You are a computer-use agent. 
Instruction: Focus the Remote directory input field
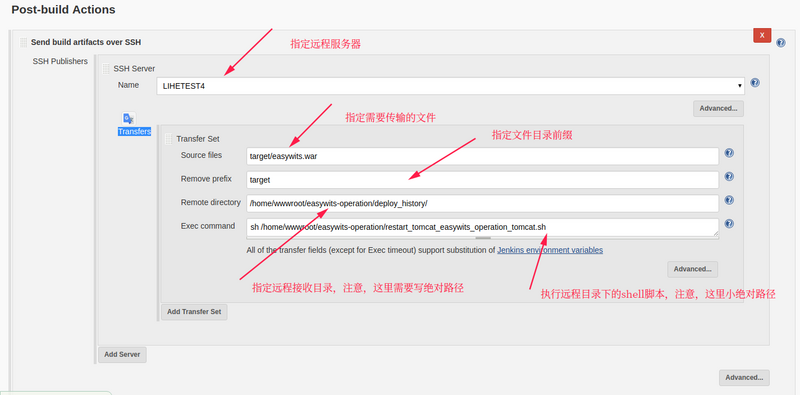click(483, 203)
